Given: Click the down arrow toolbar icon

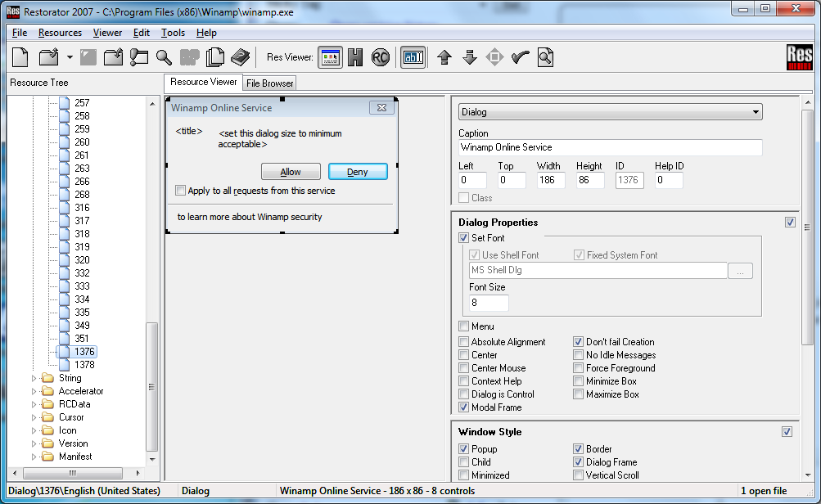Looking at the screenshot, I should pos(470,57).
